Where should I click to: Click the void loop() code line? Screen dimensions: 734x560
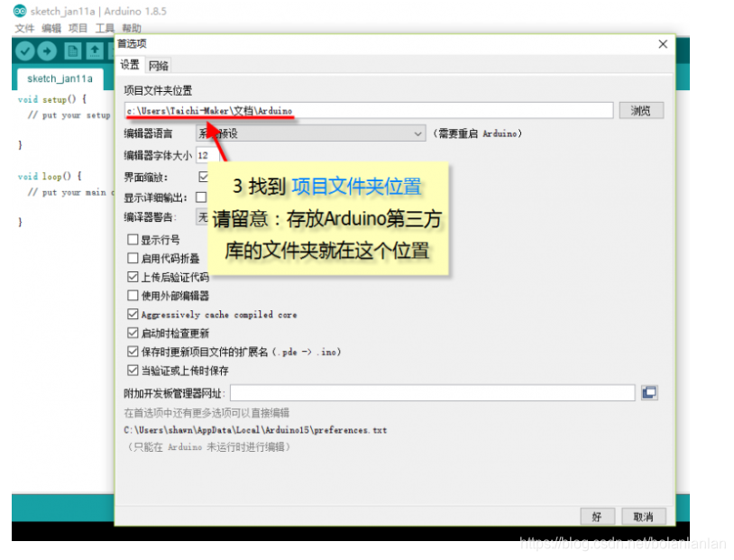50,177
